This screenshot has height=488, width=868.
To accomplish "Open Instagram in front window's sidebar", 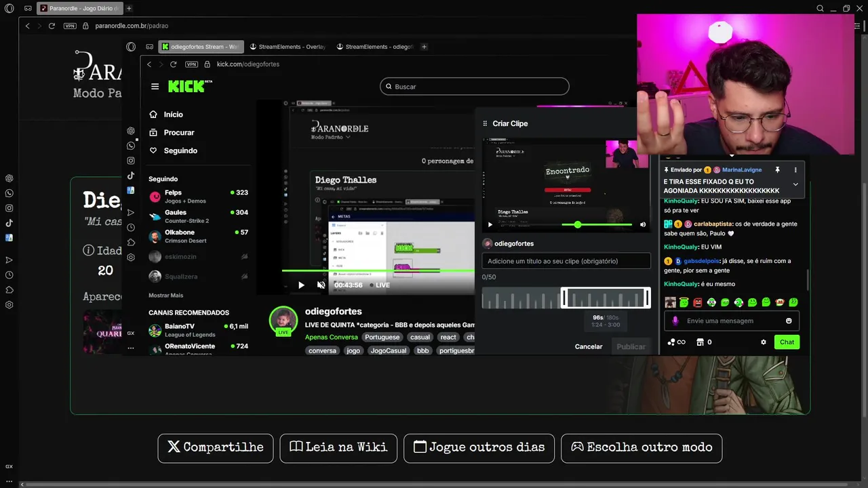I will click(131, 161).
